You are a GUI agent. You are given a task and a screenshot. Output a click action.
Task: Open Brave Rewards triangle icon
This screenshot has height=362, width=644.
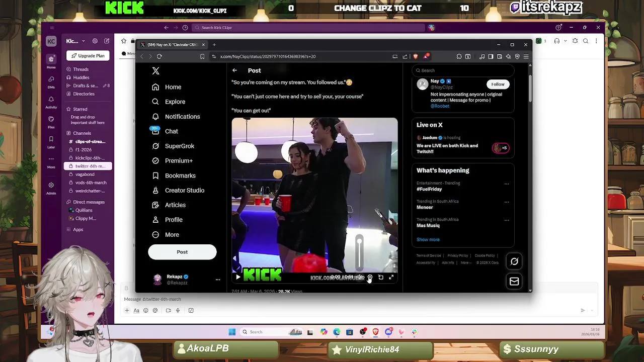point(426,56)
